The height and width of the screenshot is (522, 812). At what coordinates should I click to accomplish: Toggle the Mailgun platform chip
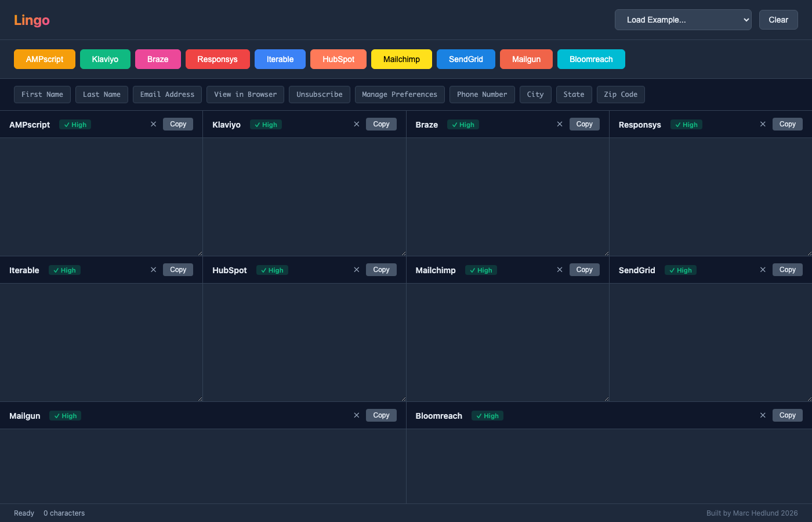pos(526,59)
